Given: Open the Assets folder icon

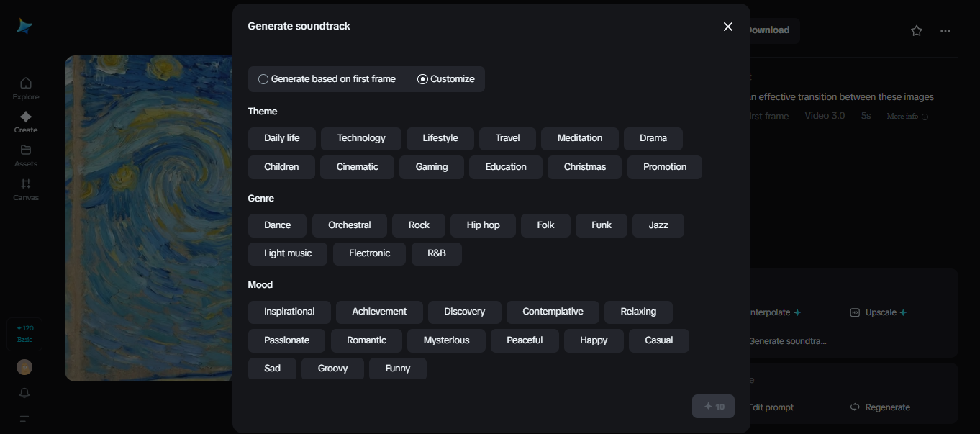Looking at the screenshot, I should pos(25,150).
